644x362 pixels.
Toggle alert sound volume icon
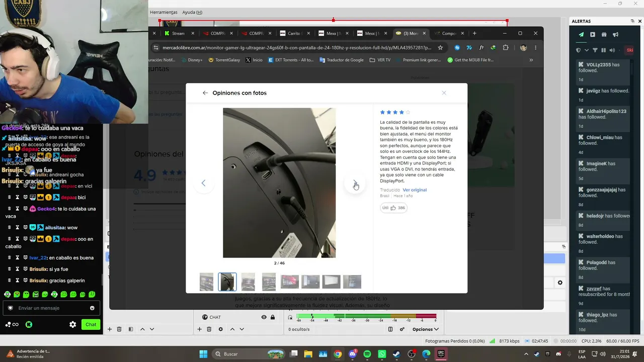[x=612, y=50]
